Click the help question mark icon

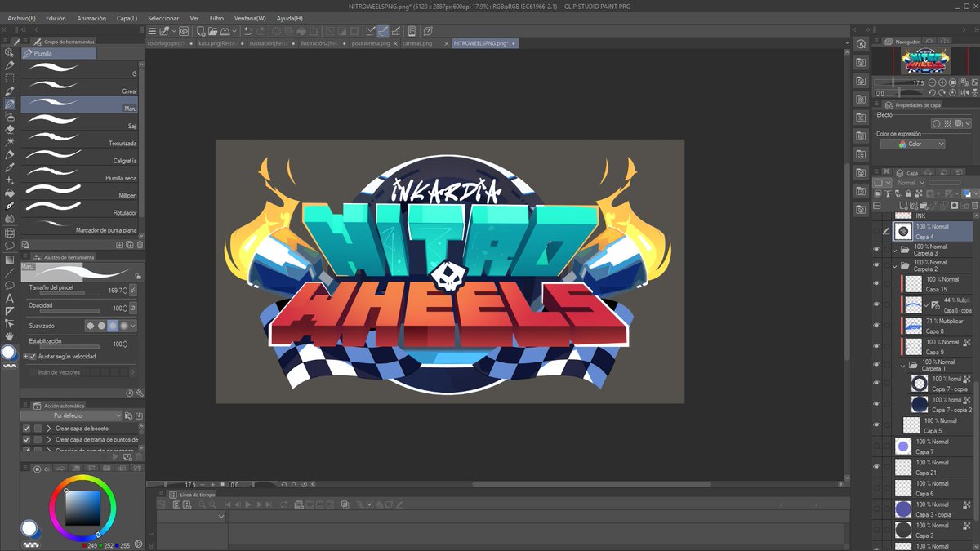[428, 31]
